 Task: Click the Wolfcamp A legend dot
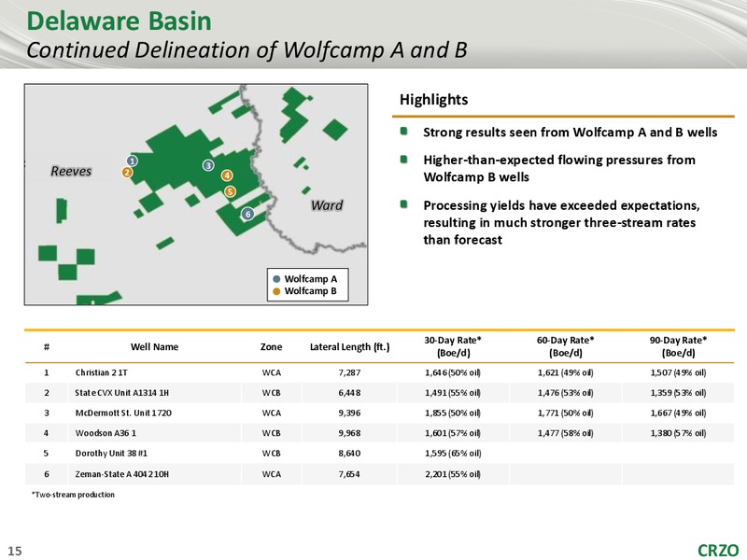point(276,279)
